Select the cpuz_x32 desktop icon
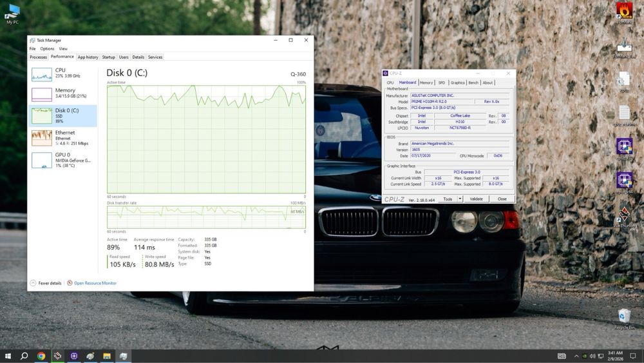The image size is (644, 363). (624, 149)
